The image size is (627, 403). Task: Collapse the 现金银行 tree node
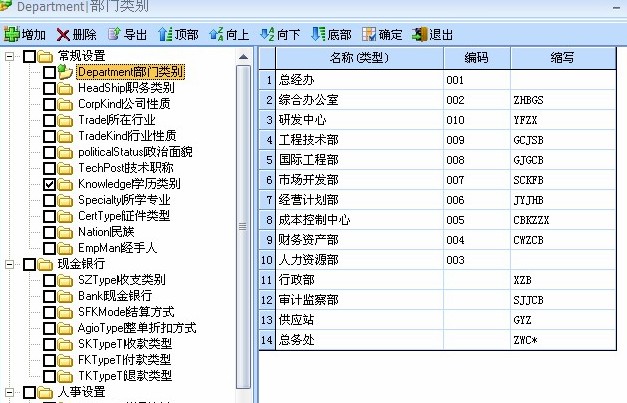[x=10, y=264]
